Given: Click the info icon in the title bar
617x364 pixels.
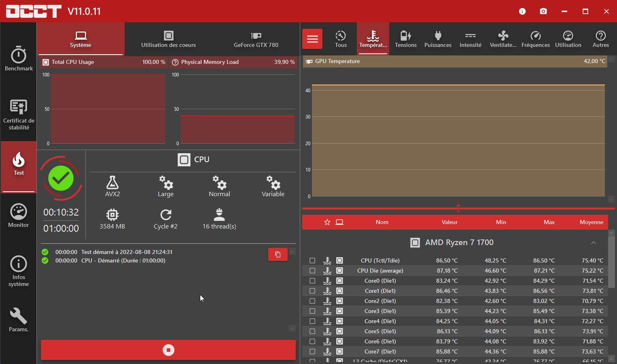Looking at the screenshot, I should [x=522, y=11].
